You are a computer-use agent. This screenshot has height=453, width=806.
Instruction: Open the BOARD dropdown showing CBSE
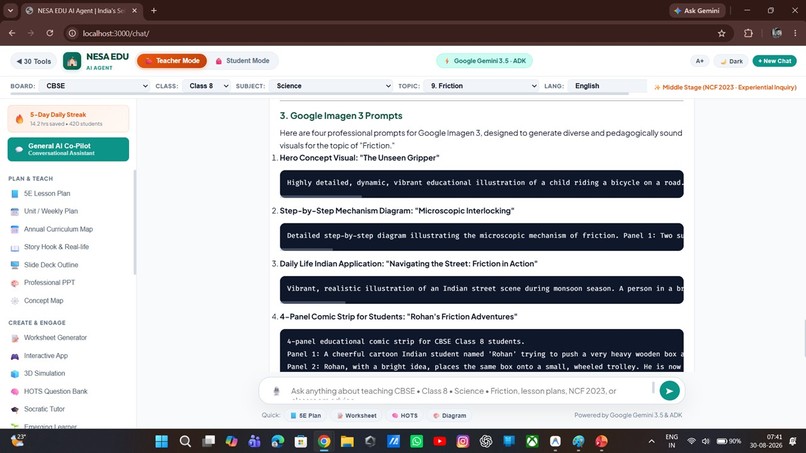coord(96,86)
